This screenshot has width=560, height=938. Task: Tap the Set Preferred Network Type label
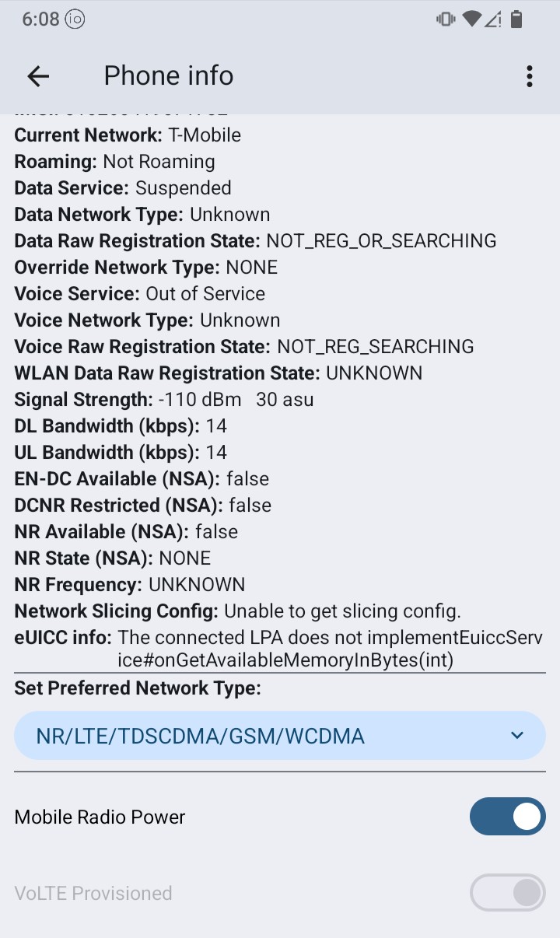138,688
